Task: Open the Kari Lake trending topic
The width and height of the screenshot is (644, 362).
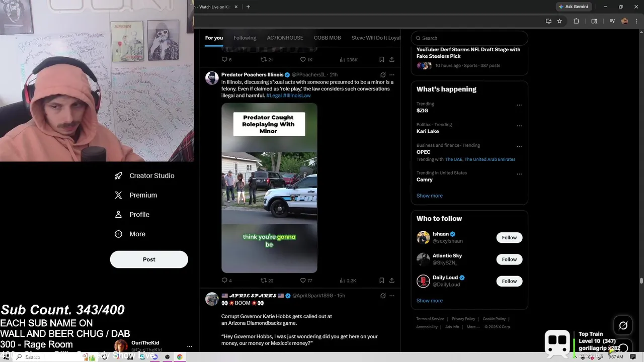Action: coord(428,131)
